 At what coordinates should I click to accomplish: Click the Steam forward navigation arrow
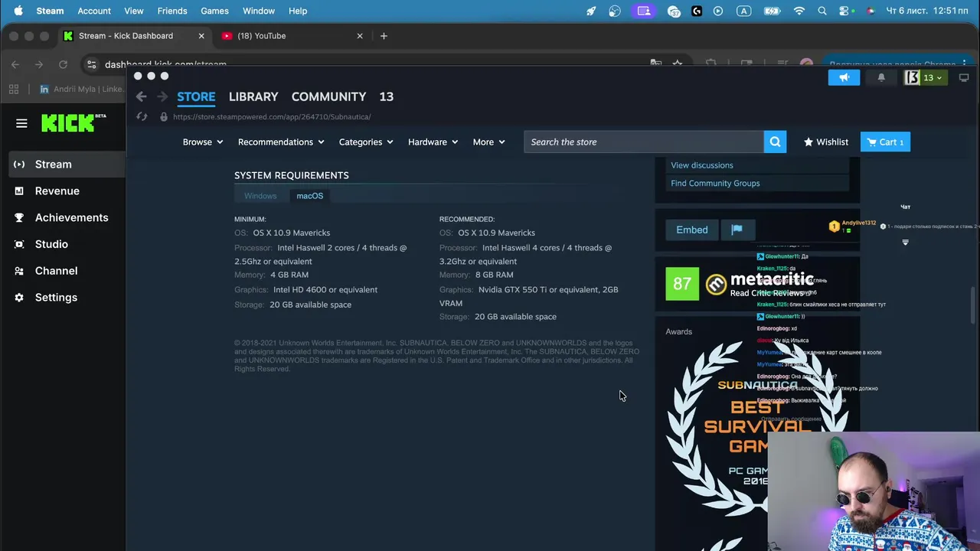pyautogui.click(x=162, y=96)
